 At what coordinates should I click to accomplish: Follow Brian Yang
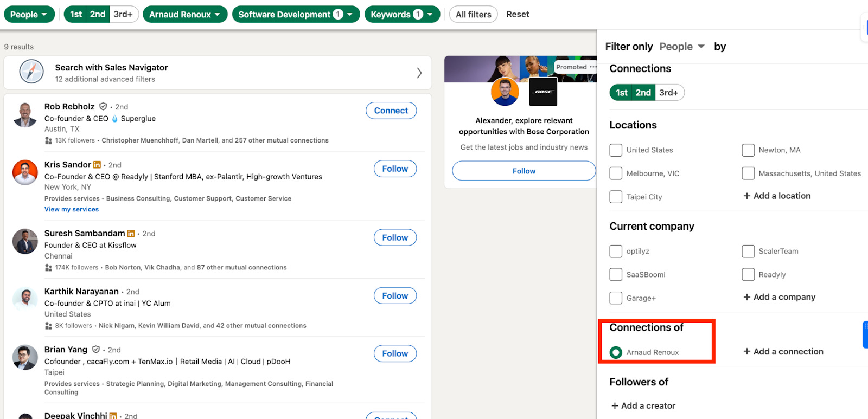(395, 353)
